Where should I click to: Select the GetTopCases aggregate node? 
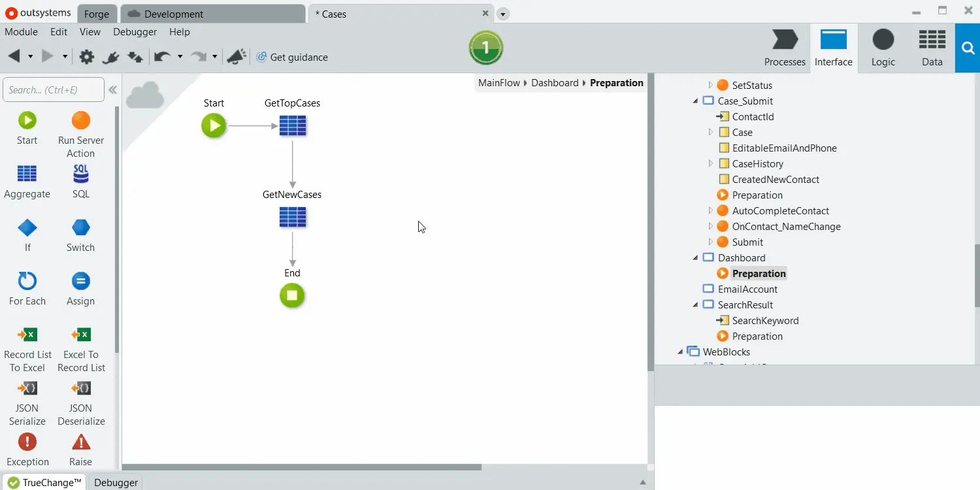(292, 125)
